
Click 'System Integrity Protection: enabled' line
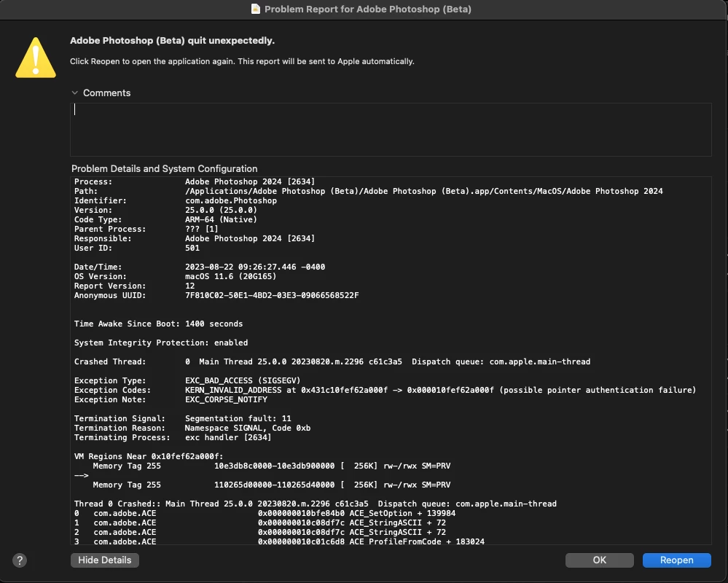(x=161, y=343)
